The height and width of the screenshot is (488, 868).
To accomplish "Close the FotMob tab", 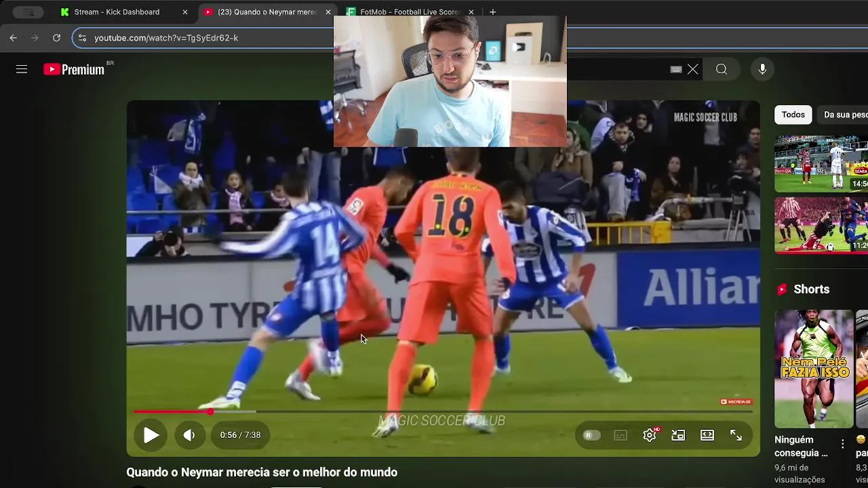I will point(471,12).
